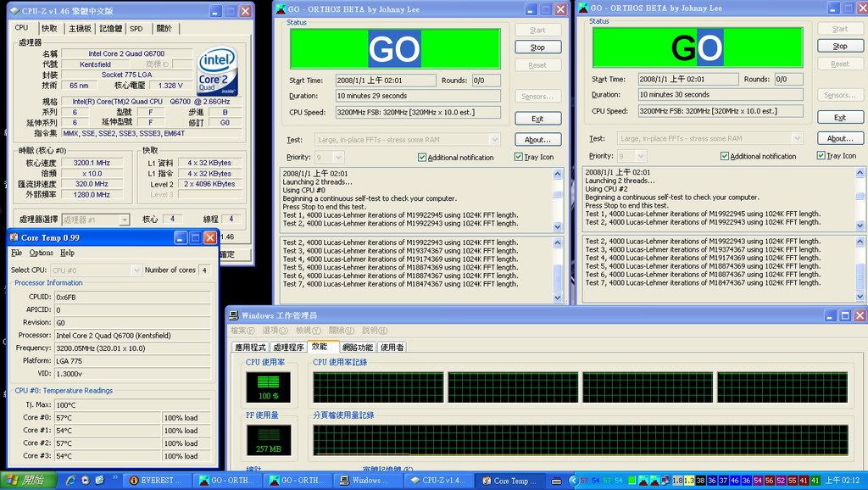
Task: Click the Intel Core 2 Quad logo
Action: coord(217,71)
